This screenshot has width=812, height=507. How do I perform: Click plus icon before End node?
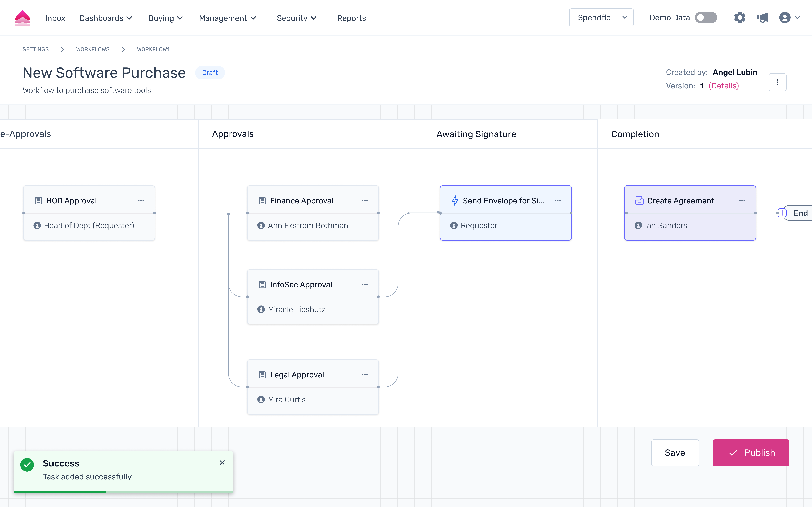point(782,213)
